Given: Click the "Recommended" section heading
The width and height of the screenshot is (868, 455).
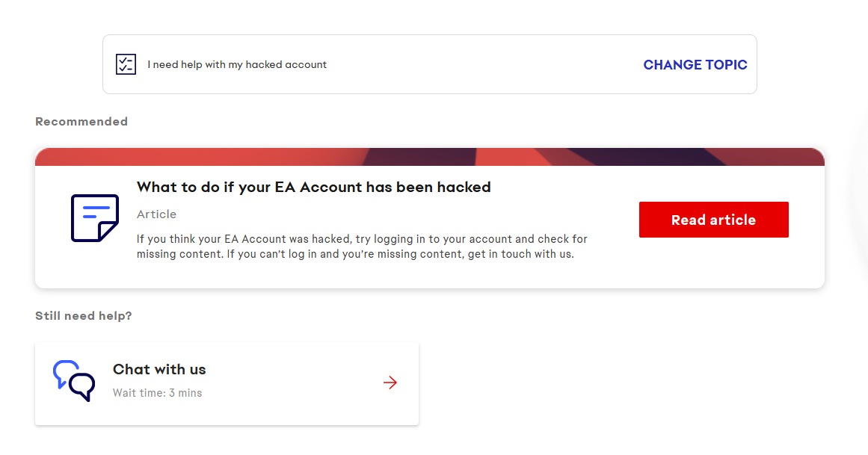Looking at the screenshot, I should [81, 122].
